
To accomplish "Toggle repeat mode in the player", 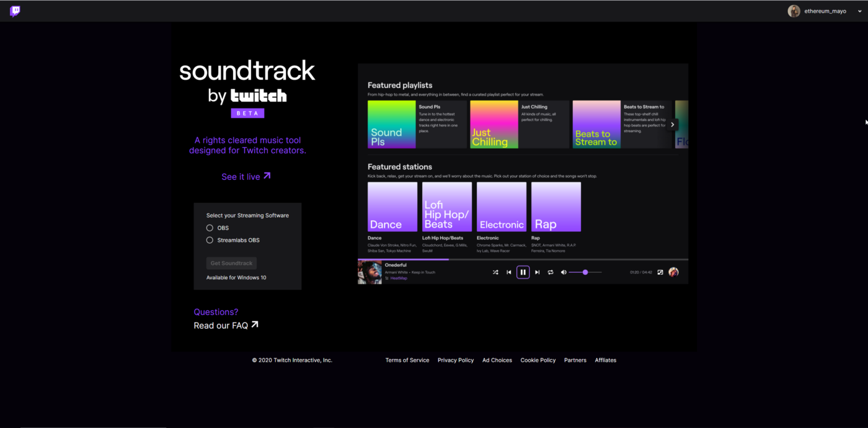I will point(551,272).
